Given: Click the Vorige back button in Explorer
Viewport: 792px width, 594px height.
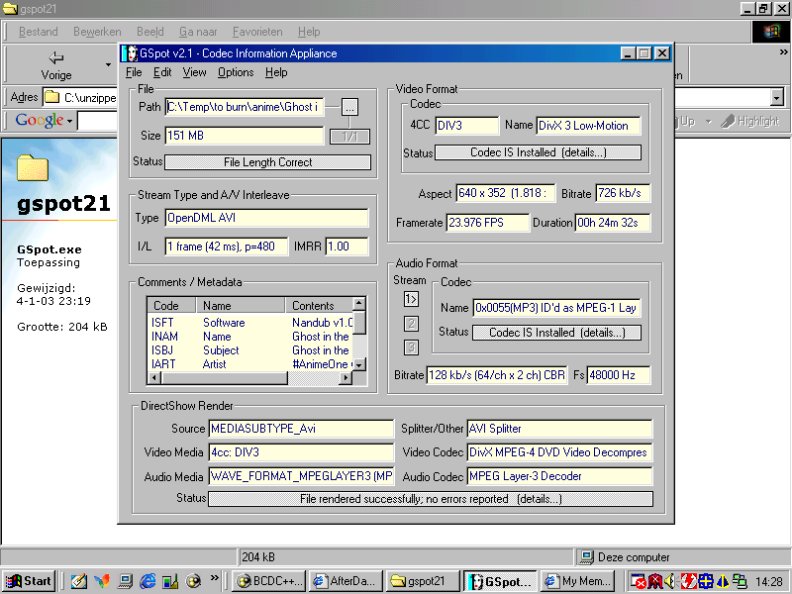Looking at the screenshot, I should pyautogui.click(x=56, y=65).
